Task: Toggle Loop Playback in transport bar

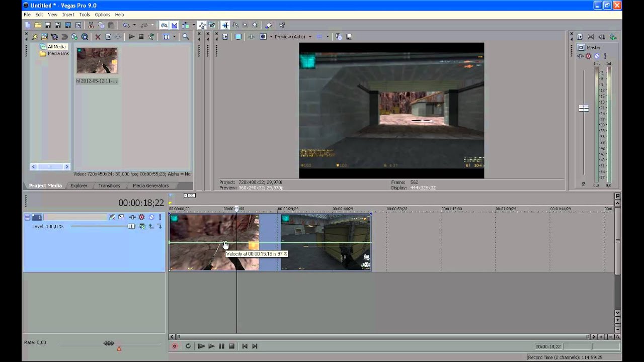Action: click(188, 346)
